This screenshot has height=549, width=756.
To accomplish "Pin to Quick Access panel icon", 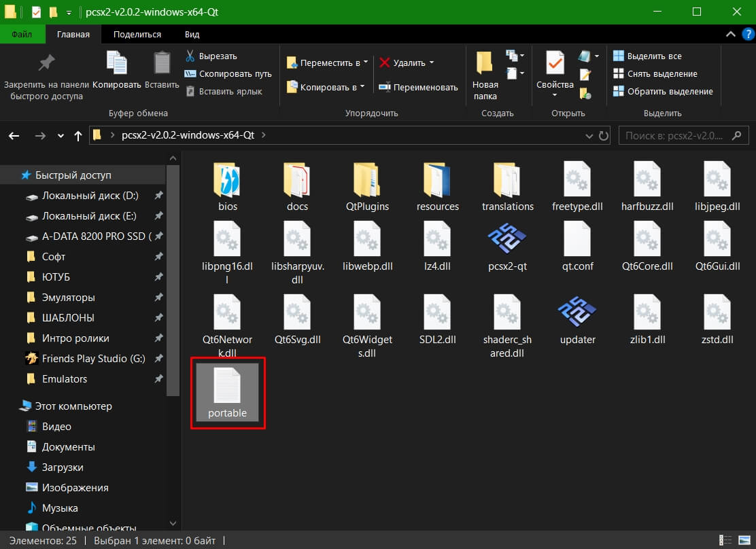I will [46, 65].
